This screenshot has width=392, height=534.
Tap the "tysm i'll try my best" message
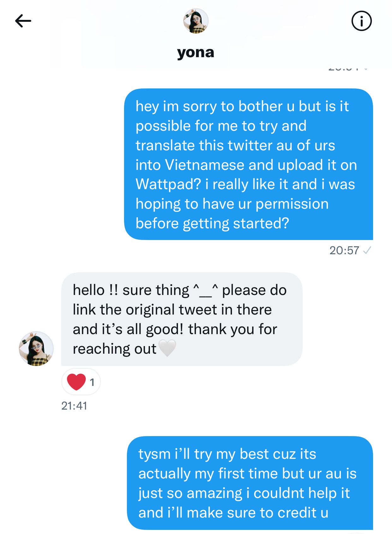point(250,483)
